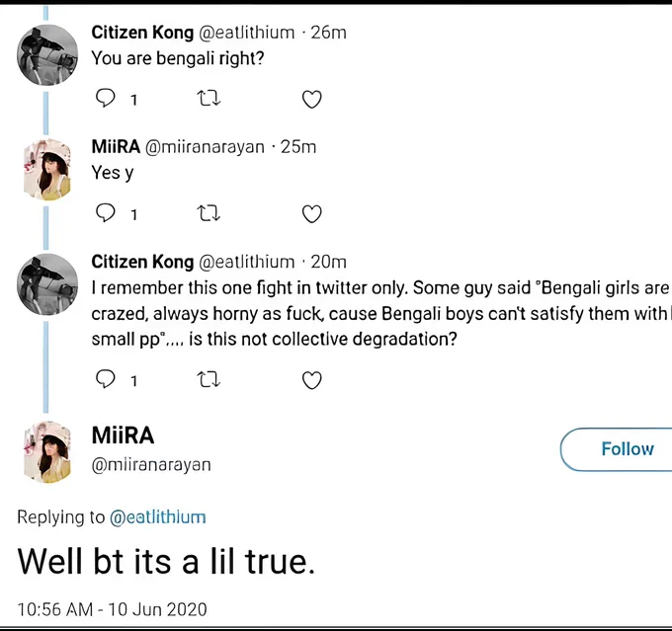Like Citizen Kong's 20m tweet
The width and height of the screenshot is (672, 631).
[312, 380]
